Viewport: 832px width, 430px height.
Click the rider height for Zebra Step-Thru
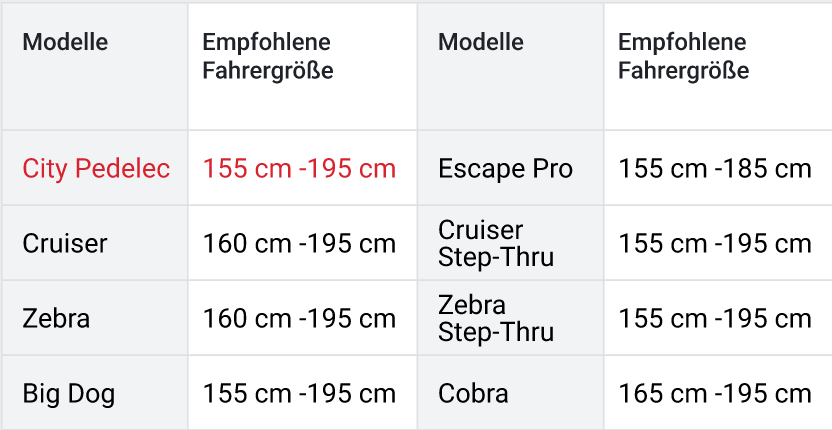pyautogui.click(x=715, y=318)
